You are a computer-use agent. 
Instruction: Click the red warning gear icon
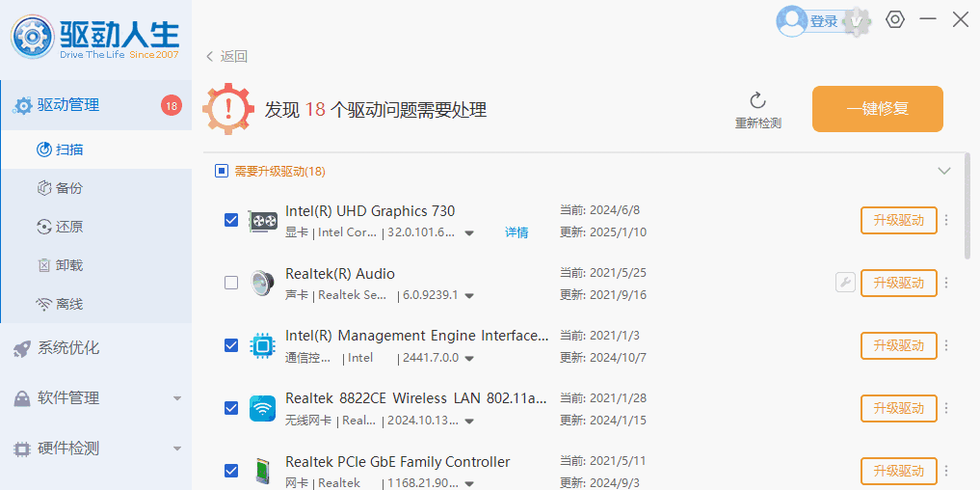click(x=228, y=108)
